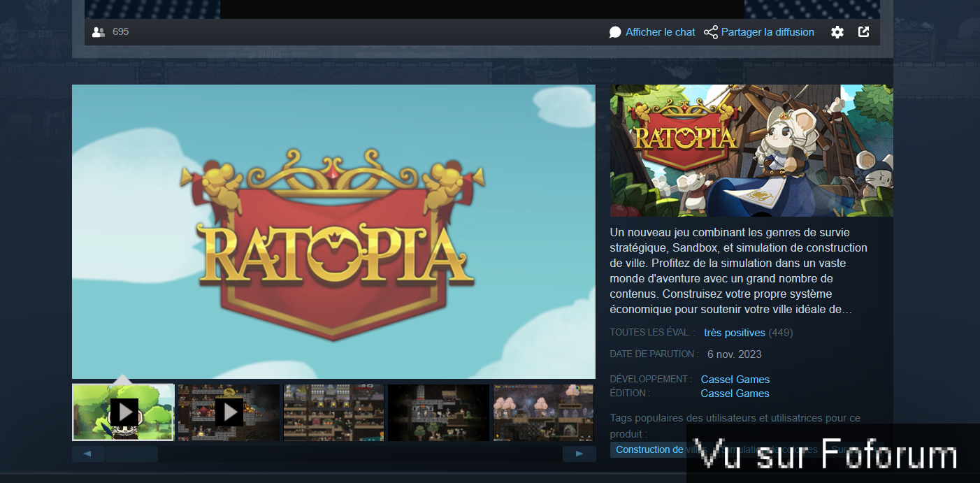Open Cassel Games publisher link under Édition
980x483 pixels.
[735, 394]
